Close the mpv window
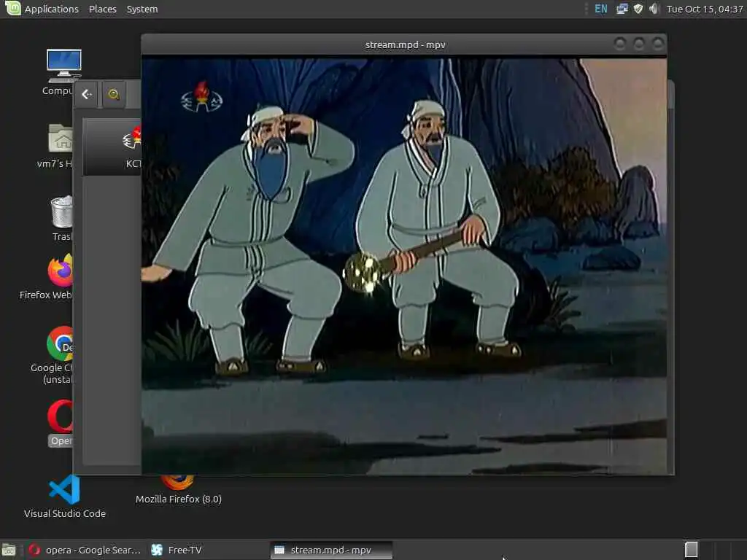Screen dimensions: 747x560 [x=658, y=44]
